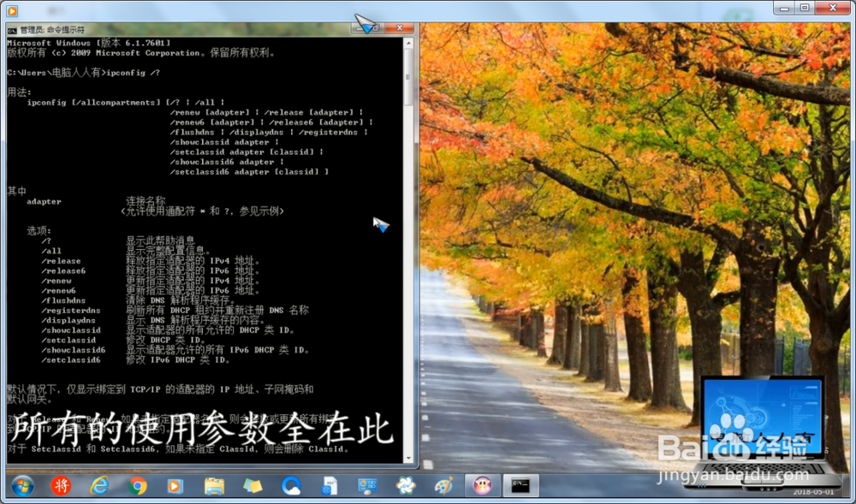Screen dimensions: 856x504
Task: Click '/renew6' in the options list
Action: 58,291
